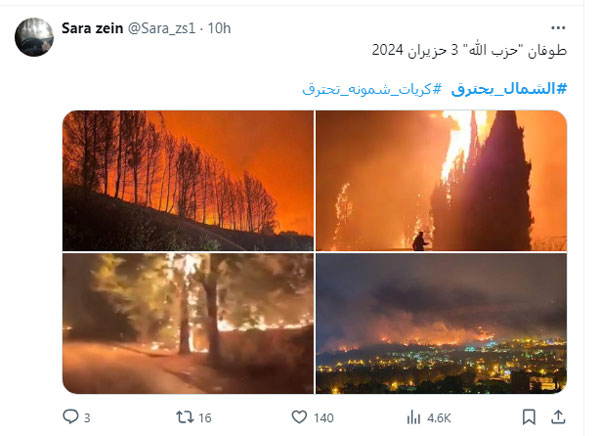
Task: Open the #الشمال_يحترق hashtag
Action: pyautogui.click(x=509, y=89)
